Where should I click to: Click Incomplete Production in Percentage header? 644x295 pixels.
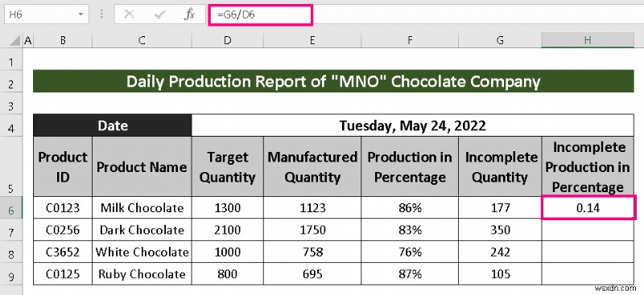(x=588, y=166)
